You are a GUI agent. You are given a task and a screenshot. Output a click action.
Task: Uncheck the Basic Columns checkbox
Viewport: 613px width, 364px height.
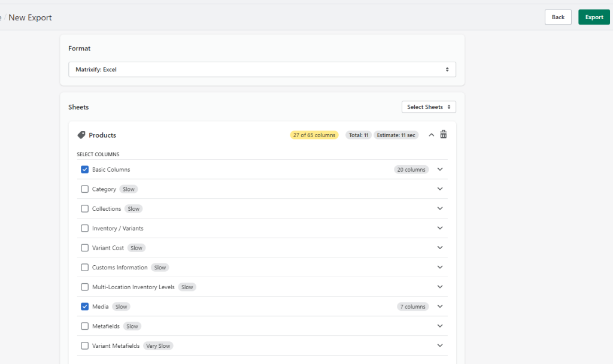coord(84,169)
